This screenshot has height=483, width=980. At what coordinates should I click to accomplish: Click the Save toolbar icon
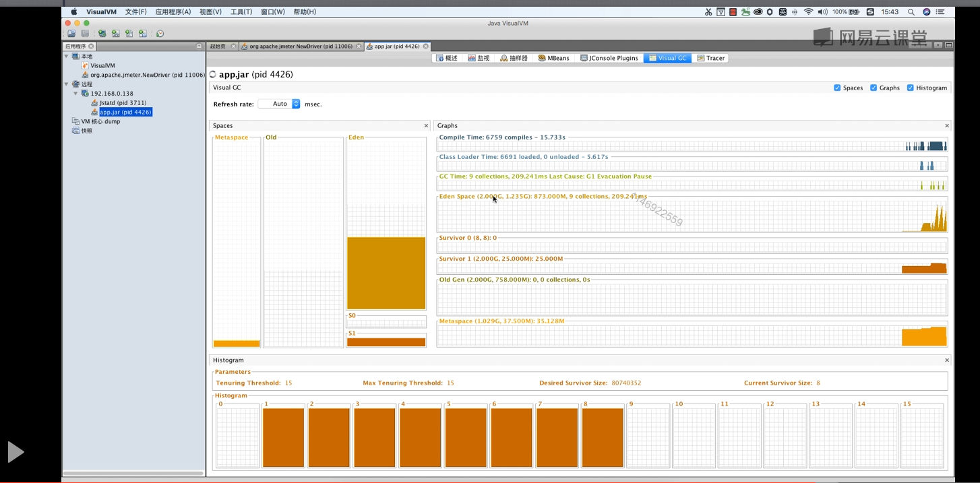point(85,34)
